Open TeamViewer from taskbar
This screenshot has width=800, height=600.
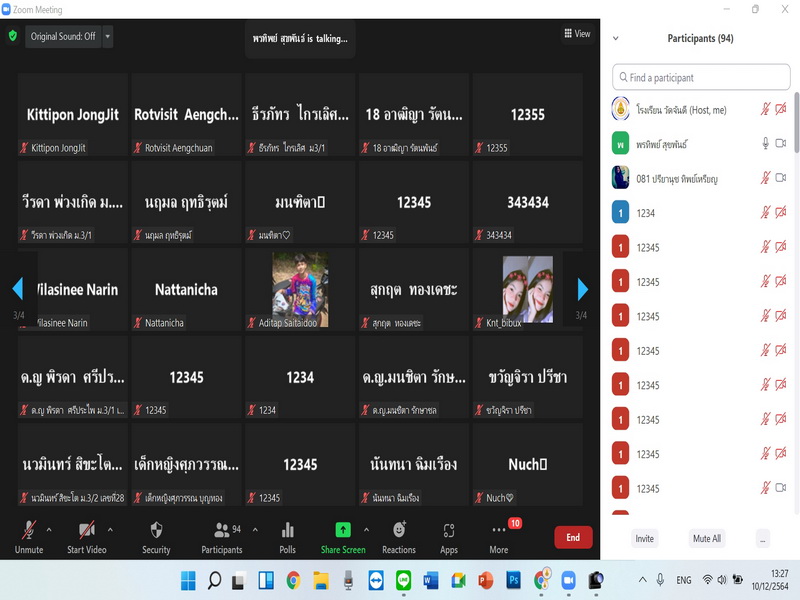(x=376, y=580)
